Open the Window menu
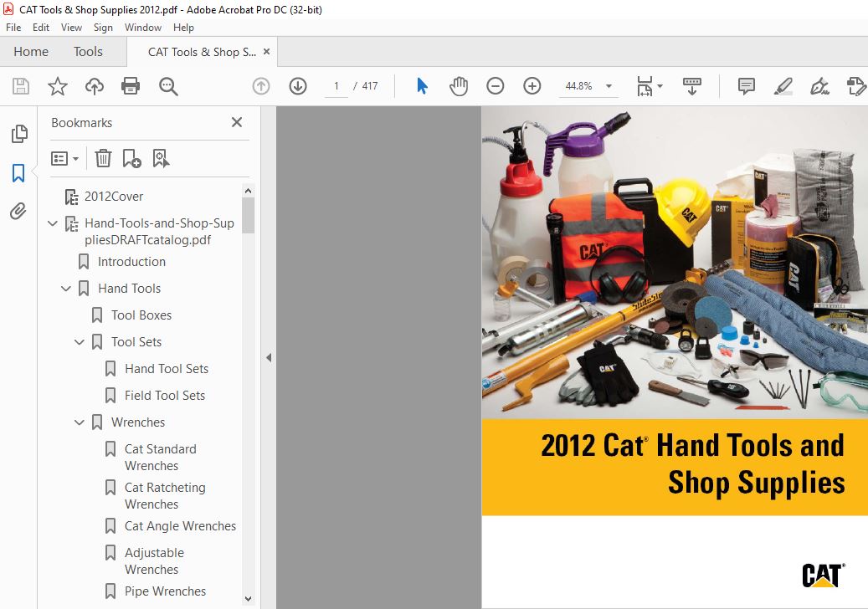The image size is (868, 609). [143, 27]
